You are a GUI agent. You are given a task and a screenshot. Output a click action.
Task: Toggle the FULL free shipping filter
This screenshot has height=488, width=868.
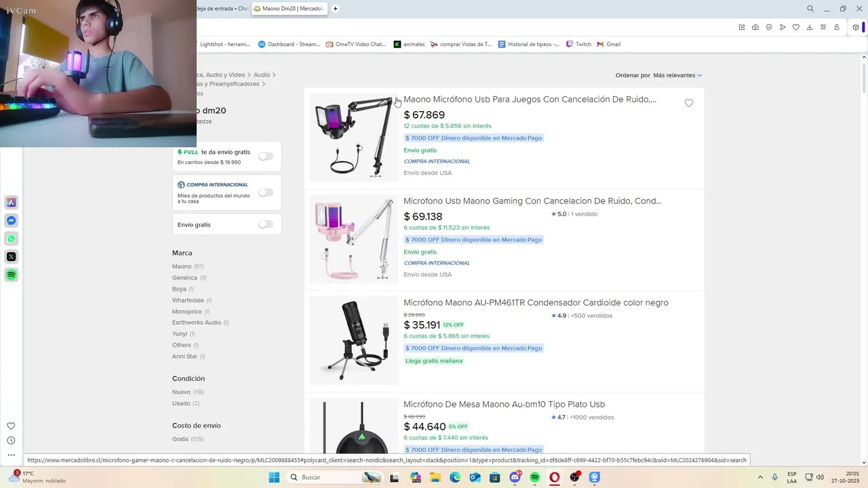click(266, 157)
